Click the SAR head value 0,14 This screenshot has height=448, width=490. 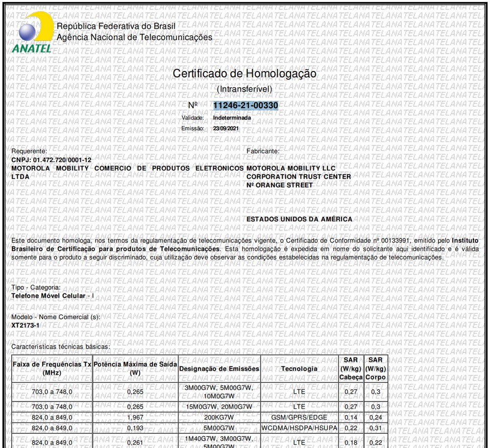pos(351,418)
